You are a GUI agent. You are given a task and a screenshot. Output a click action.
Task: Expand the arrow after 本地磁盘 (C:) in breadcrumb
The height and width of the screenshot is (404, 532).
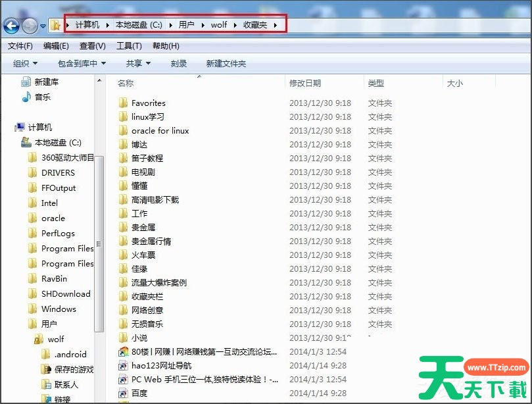[x=170, y=25]
